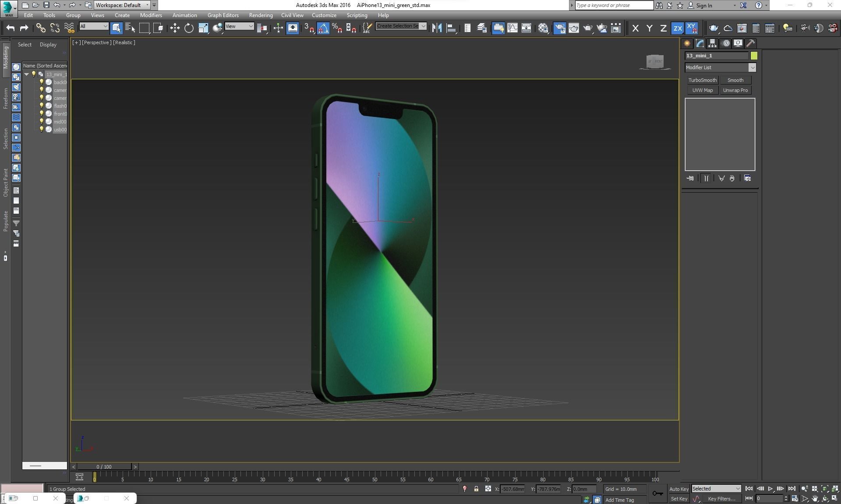Open the Realistic shading viewport menu
The image size is (841, 504).
point(124,42)
